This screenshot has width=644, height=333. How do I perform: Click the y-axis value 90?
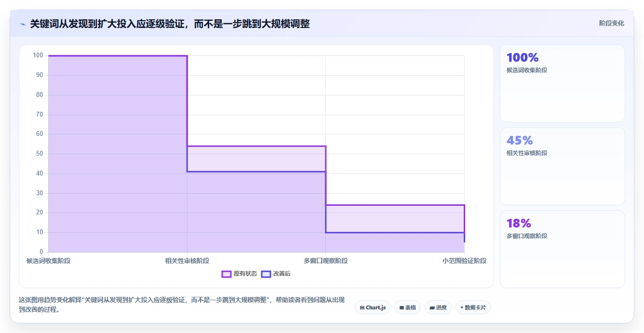point(40,75)
